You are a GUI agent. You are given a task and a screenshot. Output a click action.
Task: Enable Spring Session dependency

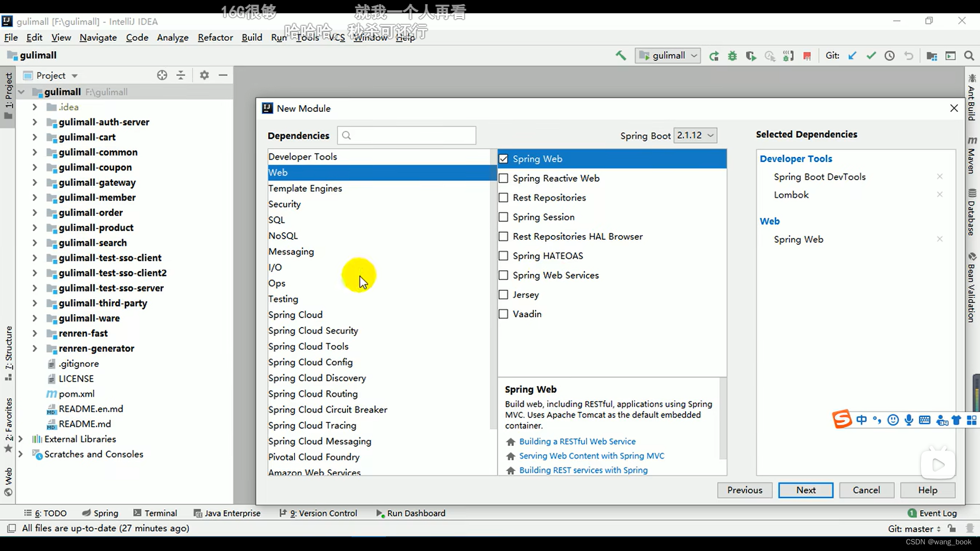503,217
